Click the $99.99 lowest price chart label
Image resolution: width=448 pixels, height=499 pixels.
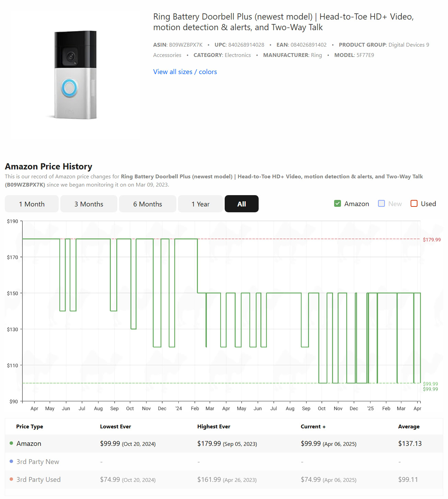(x=430, y=384)
